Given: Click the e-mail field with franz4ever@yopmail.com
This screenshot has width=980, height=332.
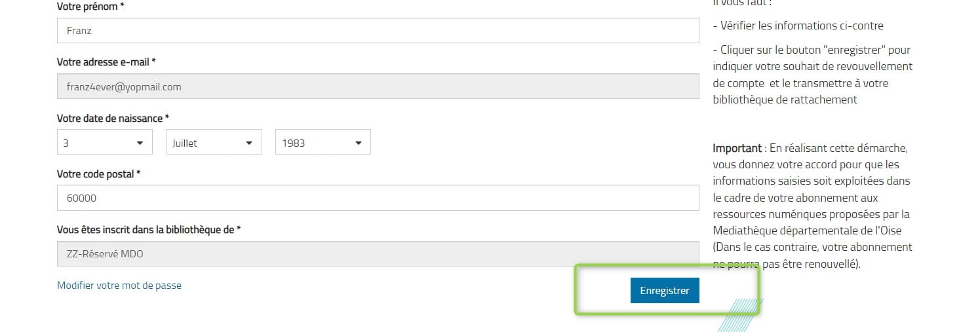Looking at the screenshot, I should [x=378, y=86].
